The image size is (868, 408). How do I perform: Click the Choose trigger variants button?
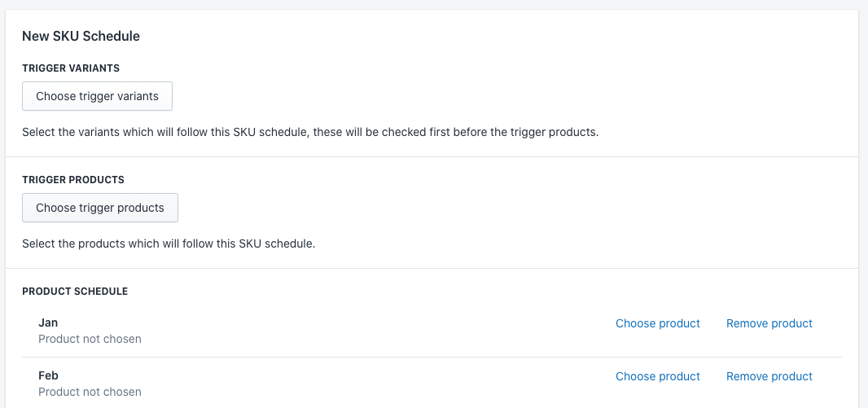(97, 96)
